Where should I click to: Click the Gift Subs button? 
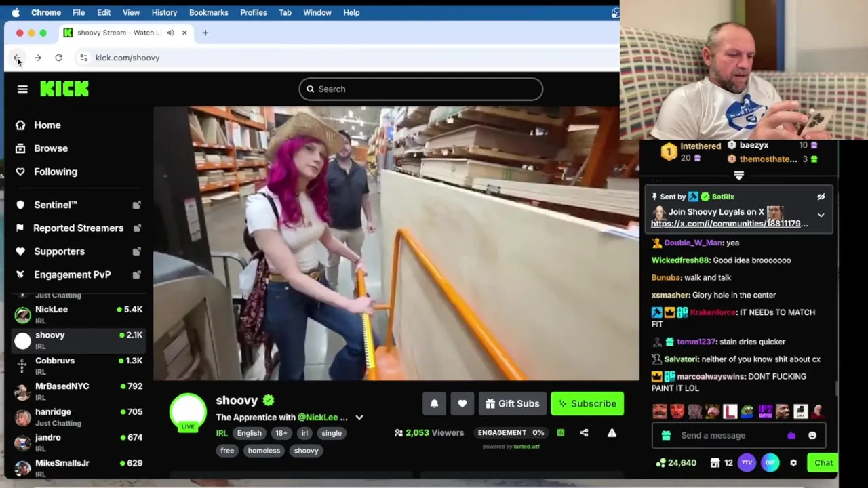pyautogui.click(x=512, y=403)
